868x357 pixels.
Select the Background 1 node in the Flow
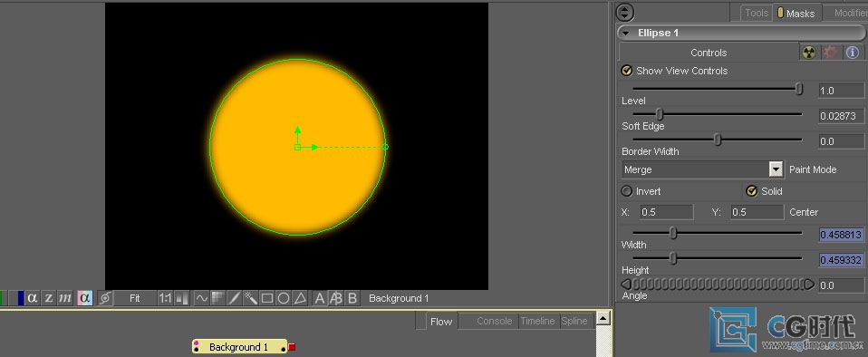pos(238,347)
